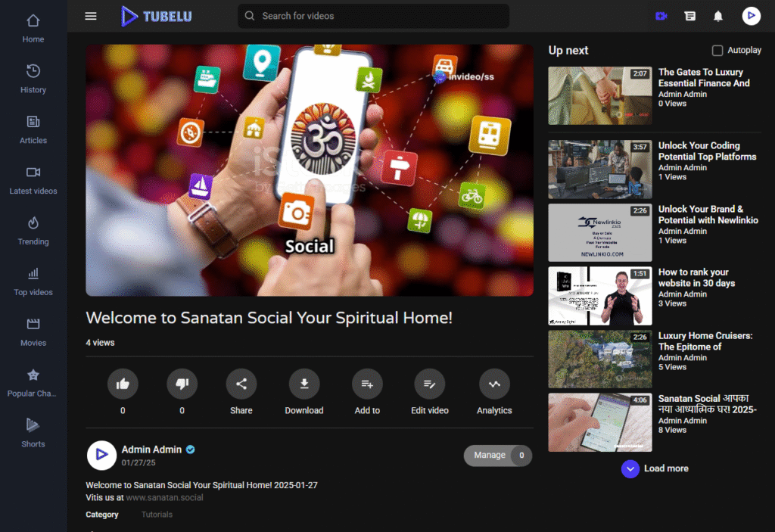Open notifications bell

[718, 16]
